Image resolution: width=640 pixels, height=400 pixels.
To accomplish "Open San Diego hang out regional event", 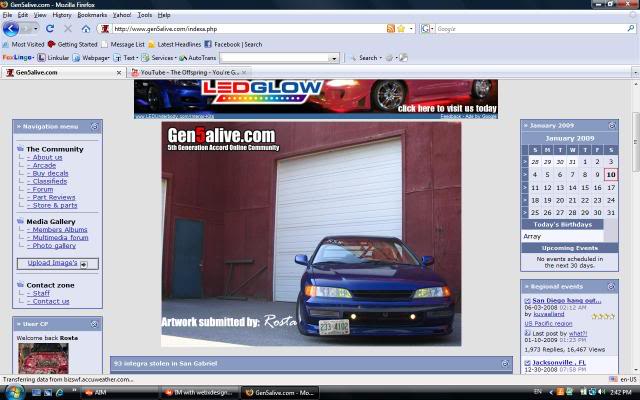I will click(x=567, y=300).
